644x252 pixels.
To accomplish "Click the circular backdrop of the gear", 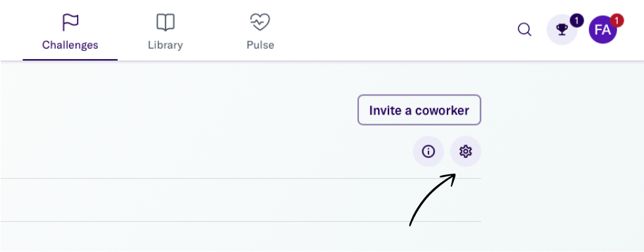I will click(x=465, y=152).
